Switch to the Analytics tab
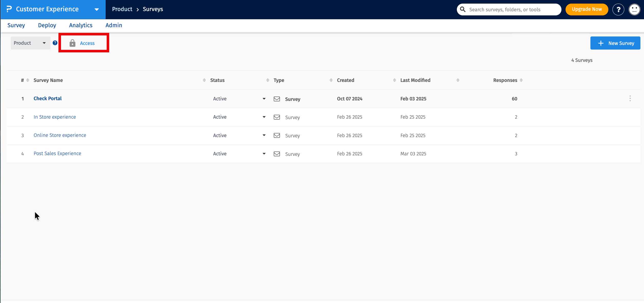644x303 pixels. click(x=81, y=25)
